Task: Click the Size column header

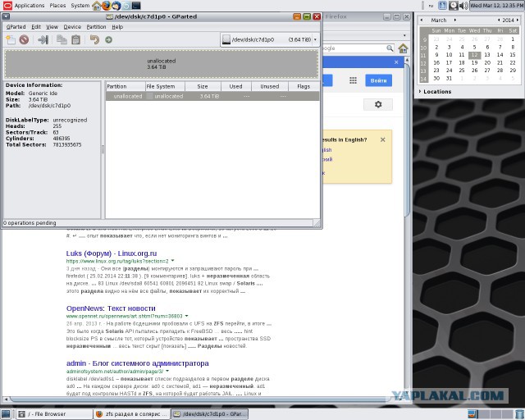Action: pyautogui.click(x=203, y=86)
